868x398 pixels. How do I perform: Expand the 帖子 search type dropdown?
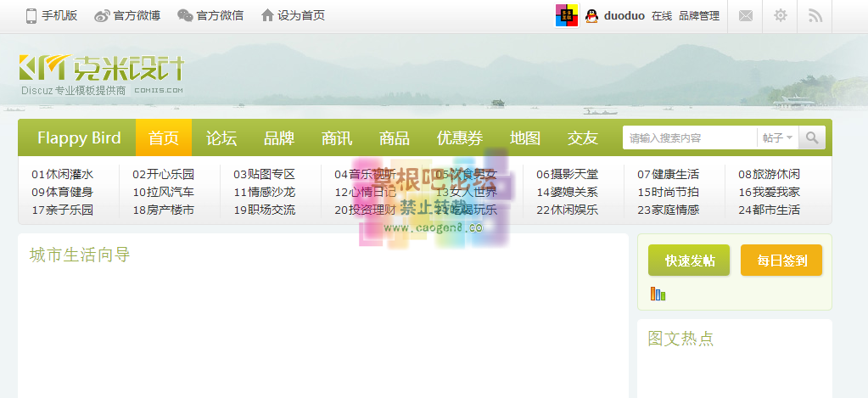click(777, 137)
